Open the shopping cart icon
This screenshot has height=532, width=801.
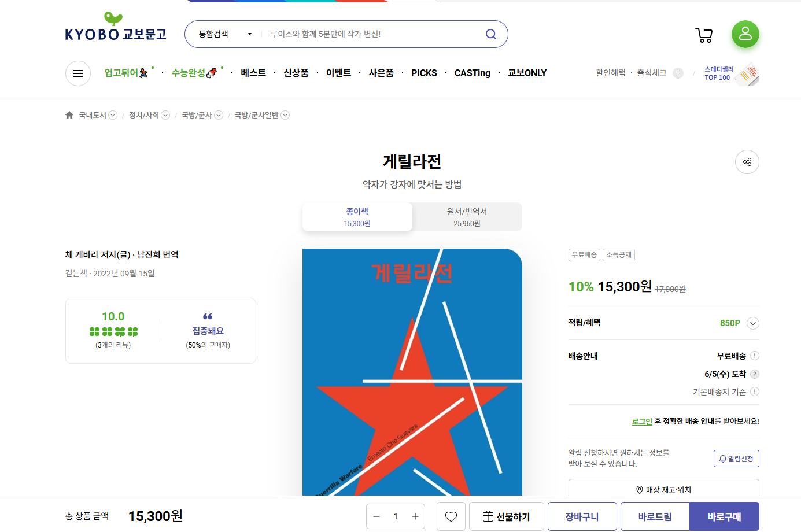(x=704, y=35)
